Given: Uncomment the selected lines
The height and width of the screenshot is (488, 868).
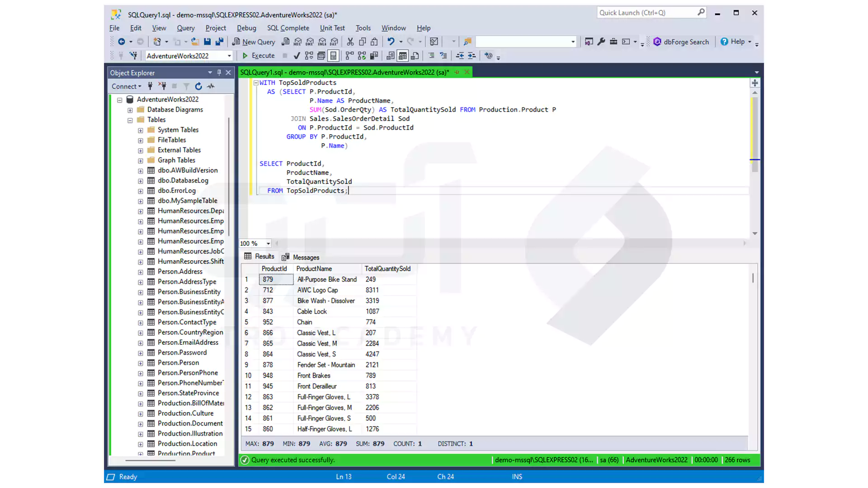Looking at the screenshot, I should click(443, 56).
